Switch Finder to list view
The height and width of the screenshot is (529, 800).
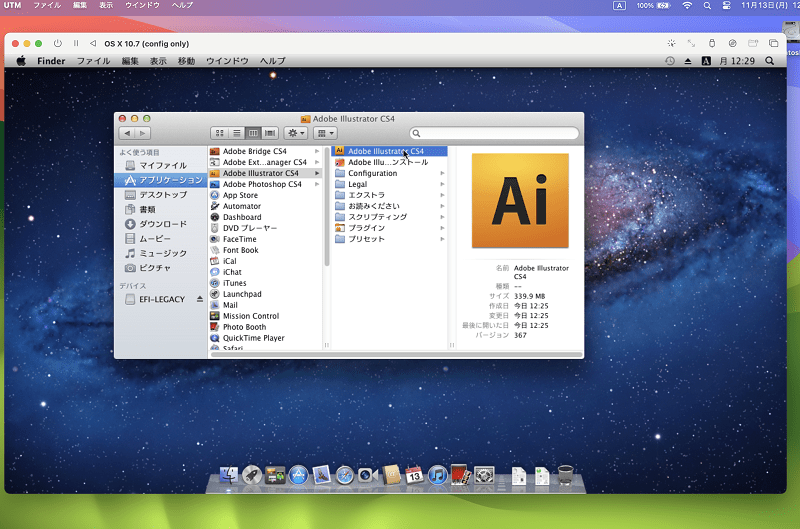pos(237,133)
